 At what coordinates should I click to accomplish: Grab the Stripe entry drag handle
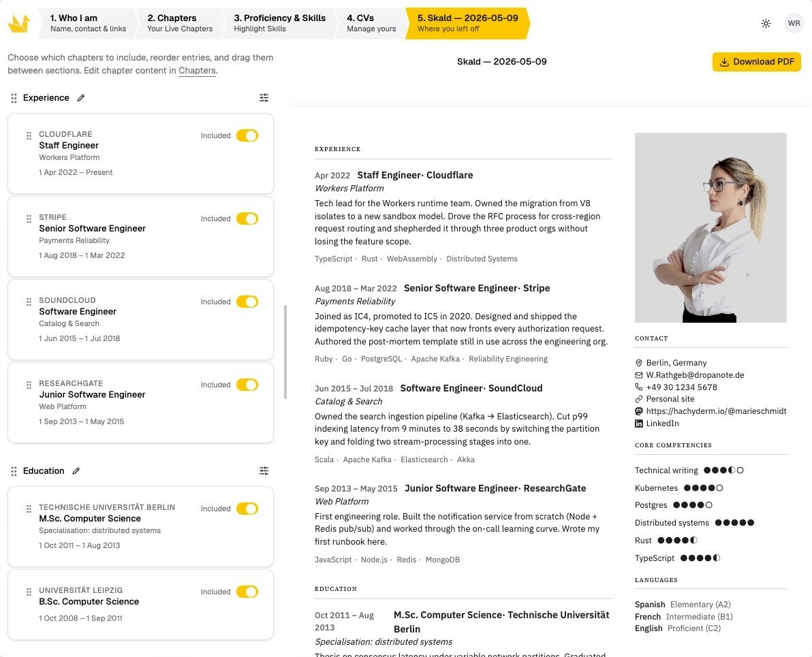tap(29, 219)
